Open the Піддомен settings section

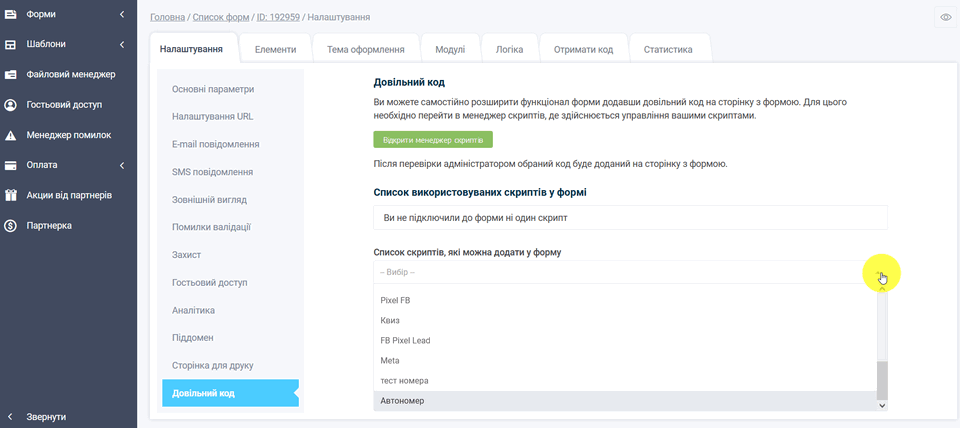(193, 338)
